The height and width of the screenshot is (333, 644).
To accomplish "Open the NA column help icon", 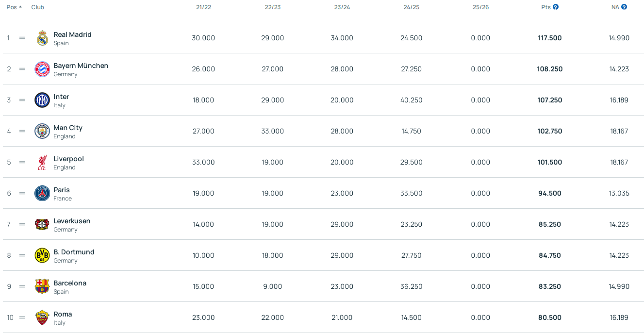I will [x=624, y=7].
